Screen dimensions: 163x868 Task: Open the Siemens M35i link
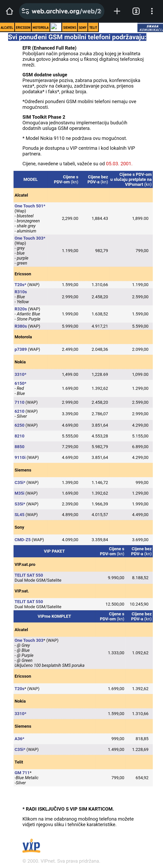tap(19, 493)
